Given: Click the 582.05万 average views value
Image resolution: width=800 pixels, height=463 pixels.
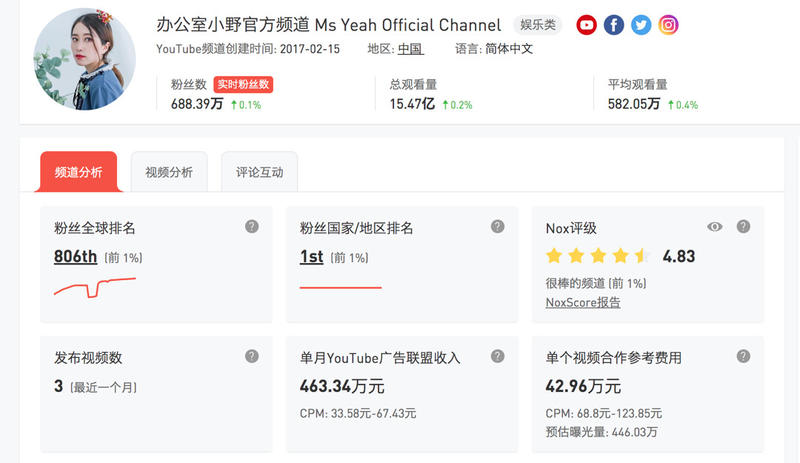Looking at the screenshot, I should tap(634, 104).
